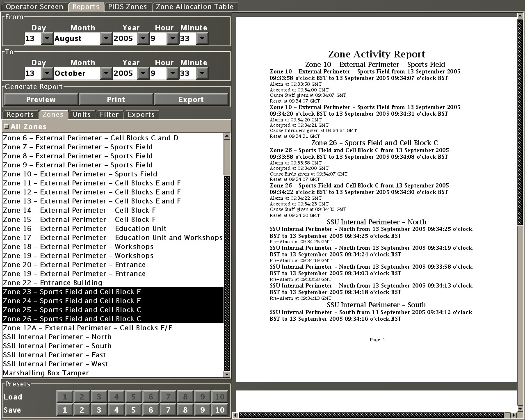The width and height of the screenshot is (525, 420).
Task: Select highlighted Zone 25 – Cell Block C row
Action: click(x=113, y=310)
